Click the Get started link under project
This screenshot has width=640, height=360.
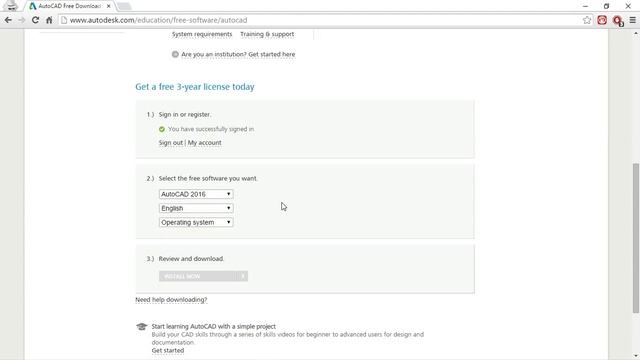pos(168,351)
